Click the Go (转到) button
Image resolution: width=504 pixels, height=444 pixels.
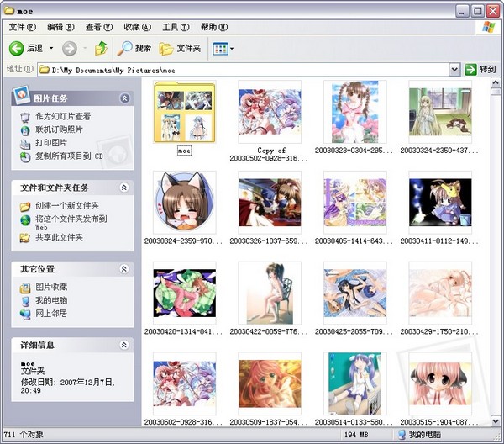(480, 69)
